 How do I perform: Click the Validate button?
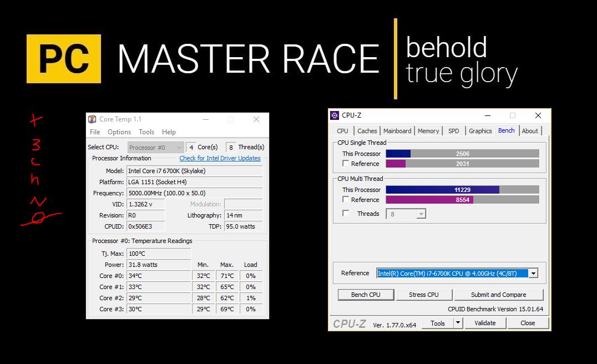click(x=485, y=323)
